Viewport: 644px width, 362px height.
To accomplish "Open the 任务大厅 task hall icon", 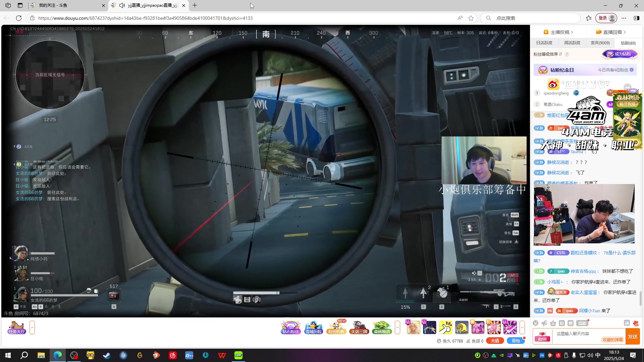I will (x=17, y=327).
